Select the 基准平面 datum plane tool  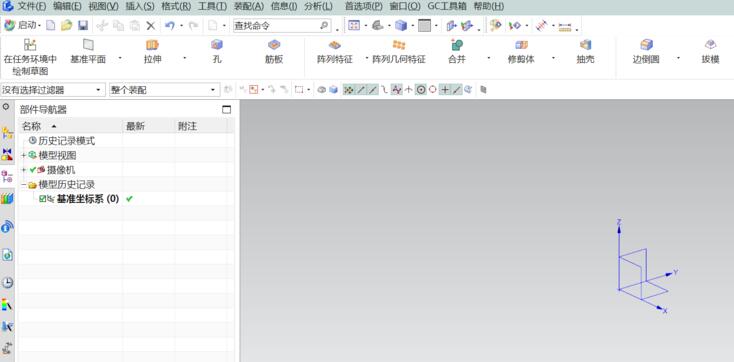click(x=88, y=52)
